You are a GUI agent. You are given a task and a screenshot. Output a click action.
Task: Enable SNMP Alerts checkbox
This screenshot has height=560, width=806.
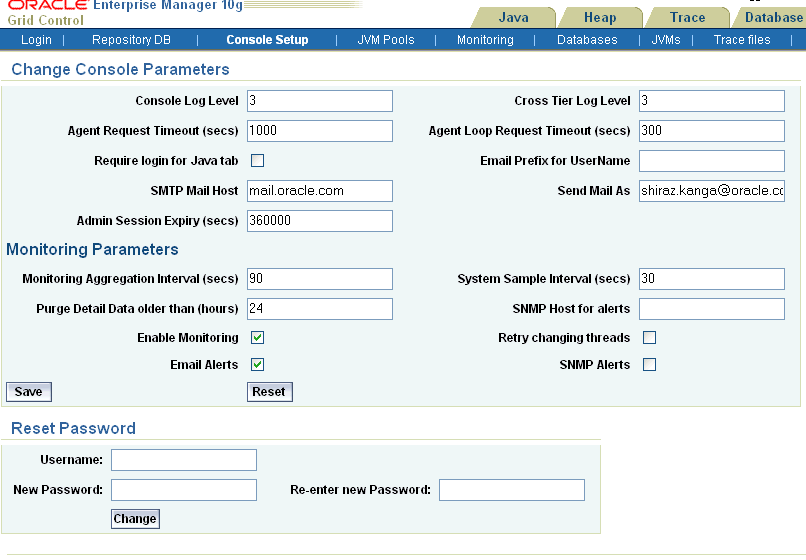pos(650,365)
